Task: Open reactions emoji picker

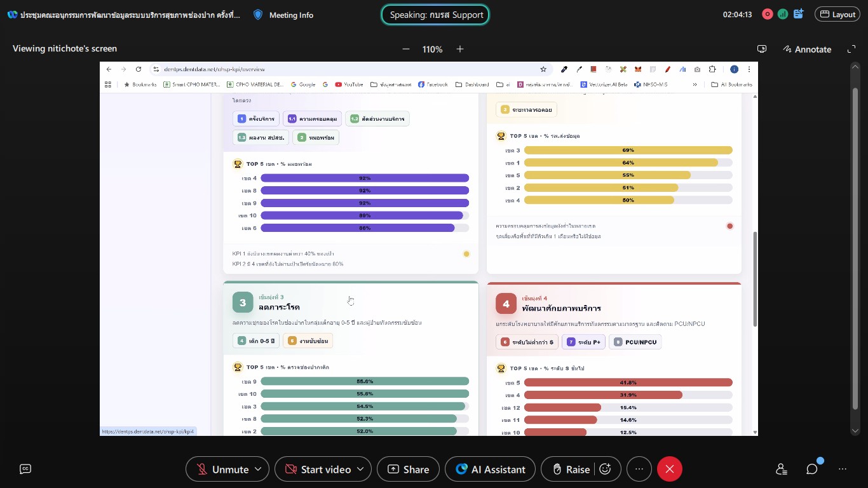Action: point(606,470)
